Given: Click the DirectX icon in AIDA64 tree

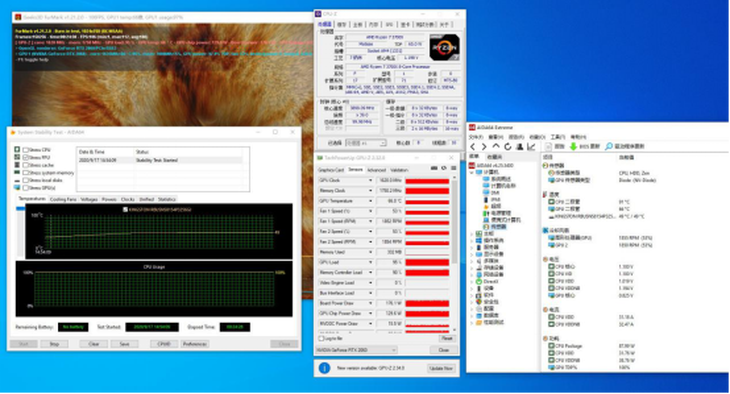Looking at the screenshot, I should pyautogui.click(x=479, y=282).
